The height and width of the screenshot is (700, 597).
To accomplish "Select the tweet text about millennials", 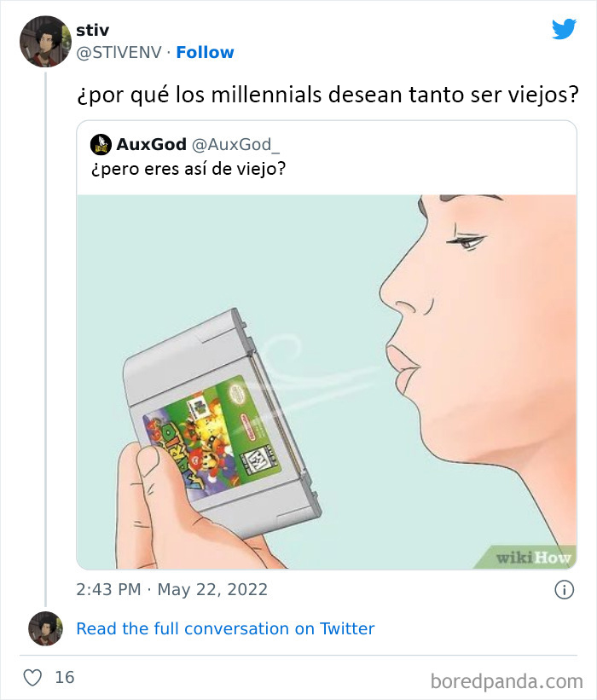I will [327, 95].
